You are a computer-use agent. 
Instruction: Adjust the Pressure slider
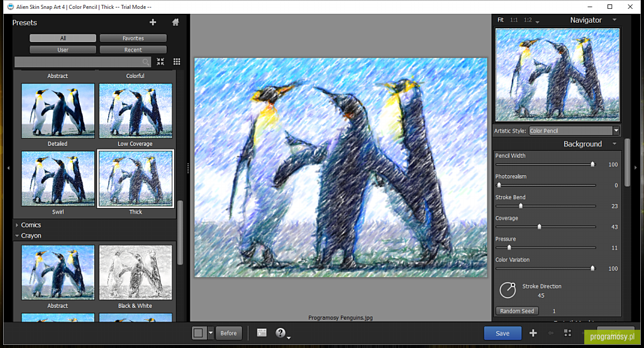[546, 247]
